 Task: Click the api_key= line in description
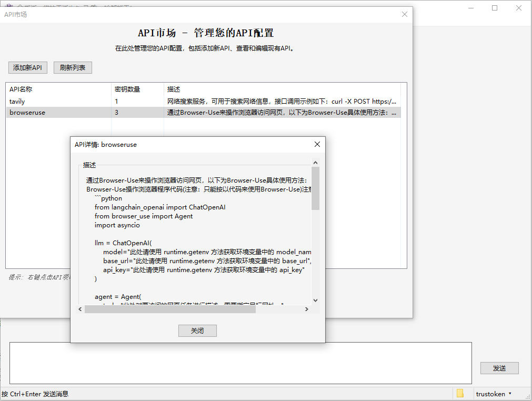(x=204, y=270)
